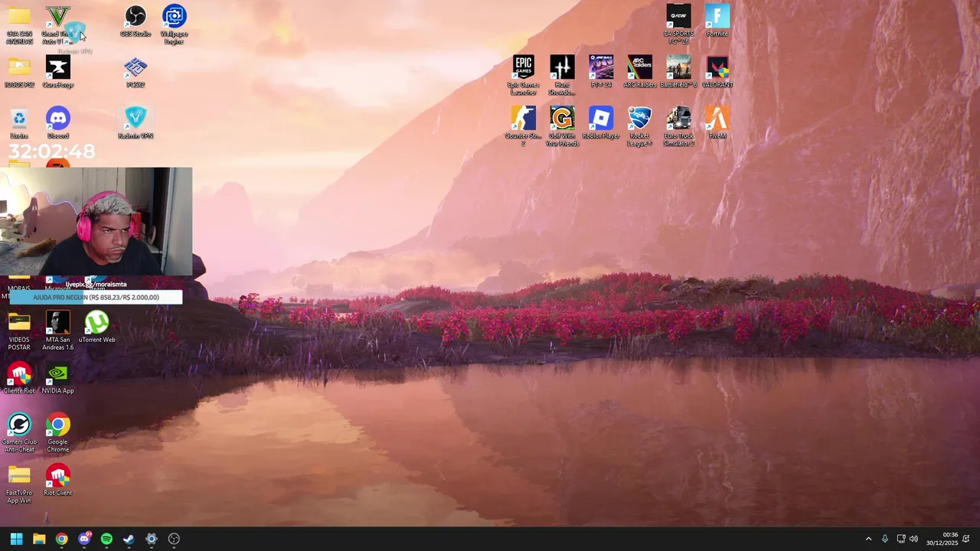Image resolution: width=980 pixels, height=551 pixels.
Task: Open the network tray icon
Action: click(901, 539)
